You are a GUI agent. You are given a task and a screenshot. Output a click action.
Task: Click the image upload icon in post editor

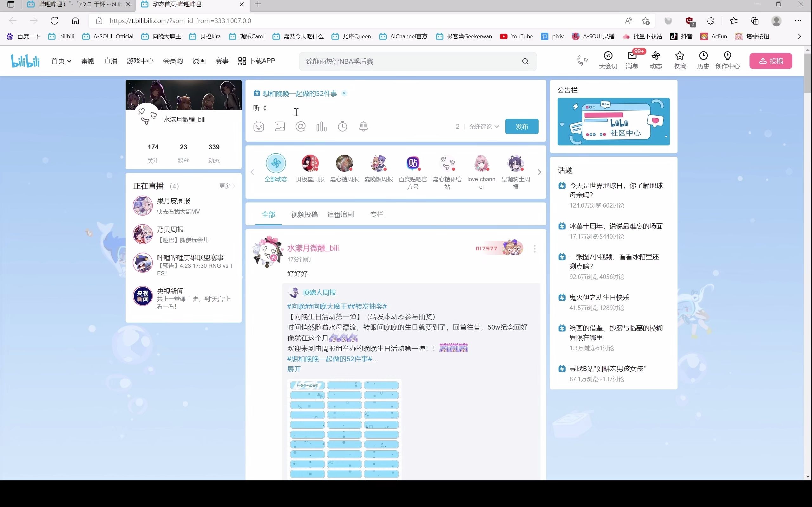[x=279, y=127]
